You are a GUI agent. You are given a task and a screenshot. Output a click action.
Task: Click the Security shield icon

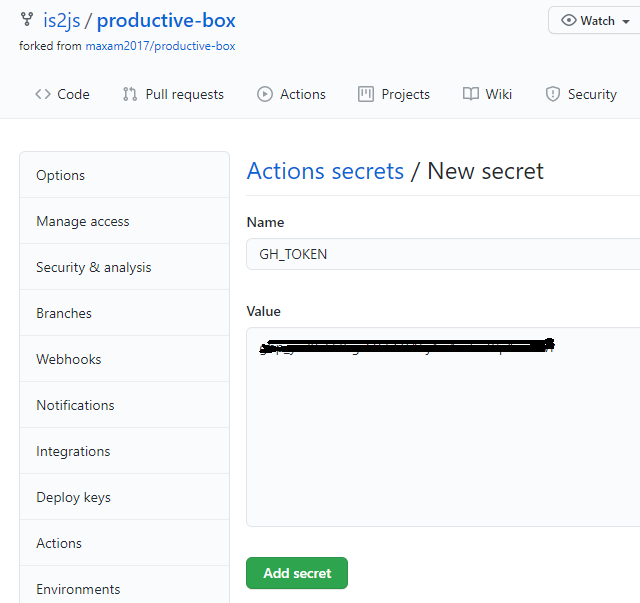[553, 94]
